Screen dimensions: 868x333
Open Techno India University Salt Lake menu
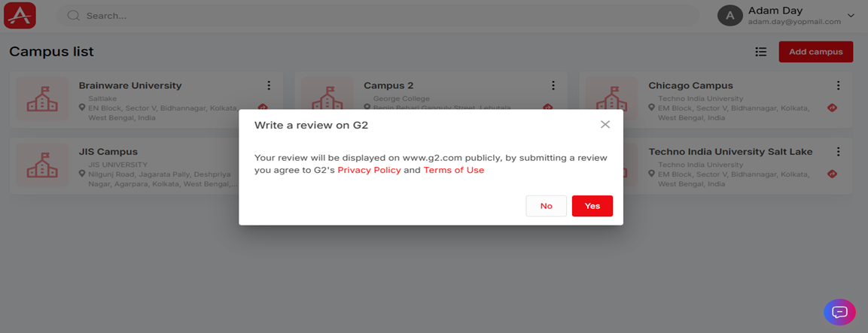pyautogui.click(x=838, y=152)
